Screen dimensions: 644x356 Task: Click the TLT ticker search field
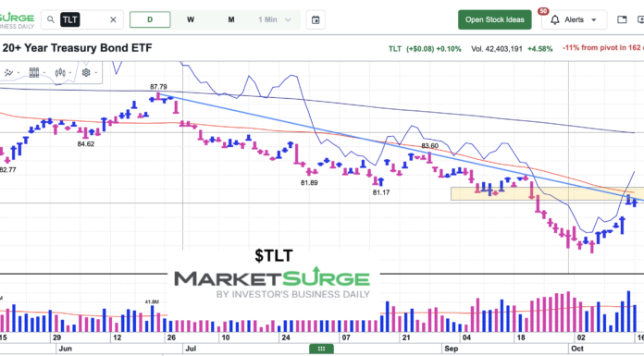click(82, 19)
